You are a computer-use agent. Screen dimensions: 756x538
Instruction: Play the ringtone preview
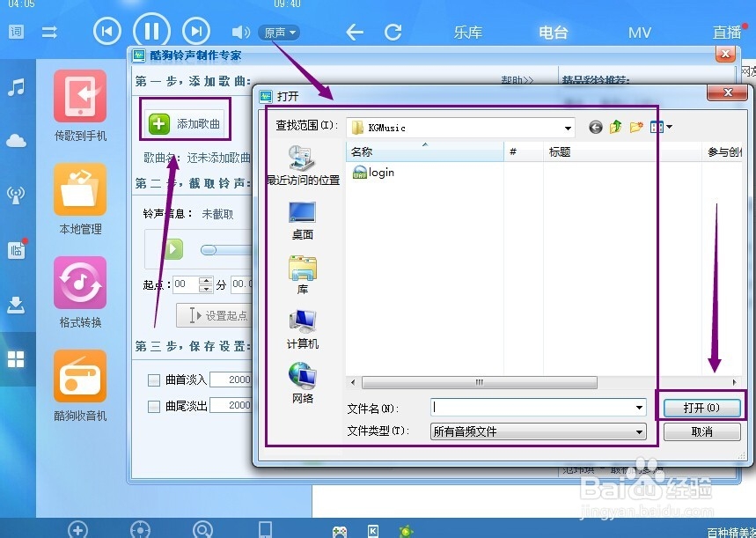pyautogui.click(x=173, y=249)
